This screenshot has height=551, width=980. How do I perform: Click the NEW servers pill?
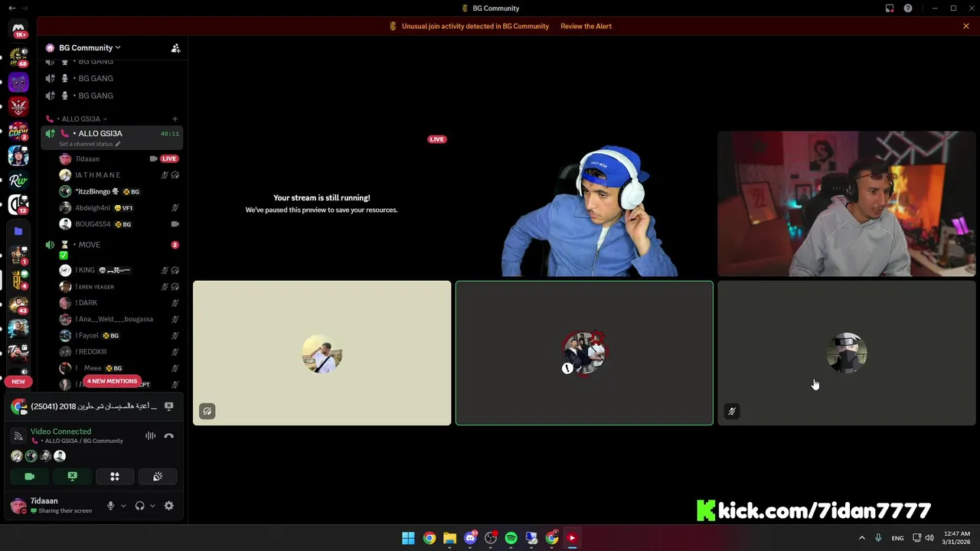click(x=18, y=381)
